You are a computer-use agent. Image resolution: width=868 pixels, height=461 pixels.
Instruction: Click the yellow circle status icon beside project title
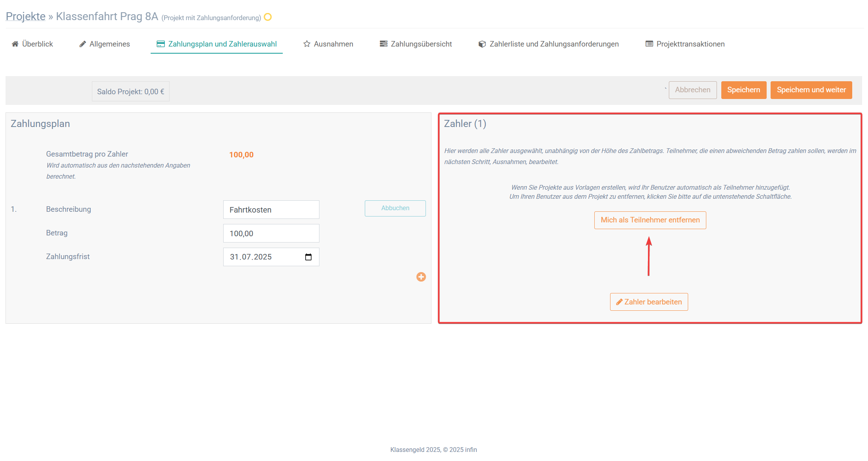268,17
